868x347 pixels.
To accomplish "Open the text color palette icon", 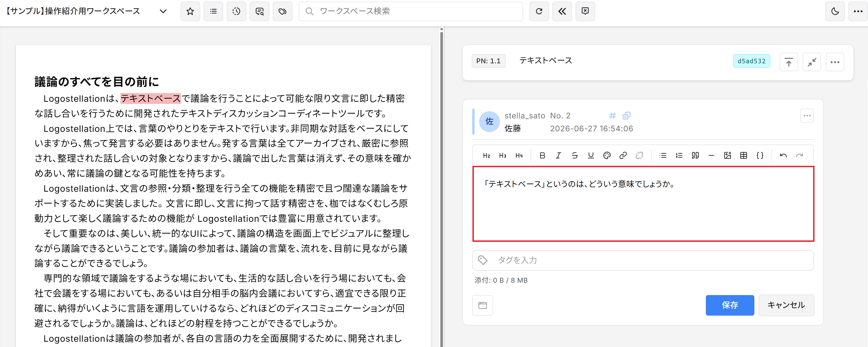I will (x=607, y=156).
